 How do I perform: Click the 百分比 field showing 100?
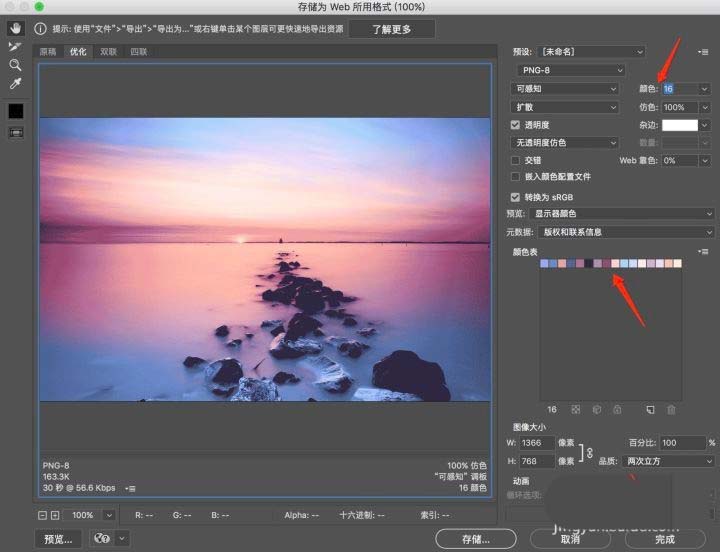tap(682, 443)
